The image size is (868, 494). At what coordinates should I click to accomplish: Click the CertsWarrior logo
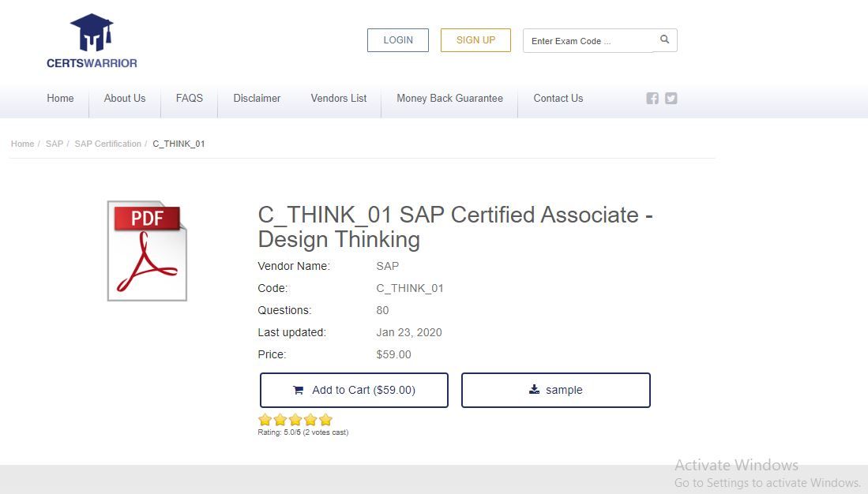pyautogui.click(x=92, y=42)
